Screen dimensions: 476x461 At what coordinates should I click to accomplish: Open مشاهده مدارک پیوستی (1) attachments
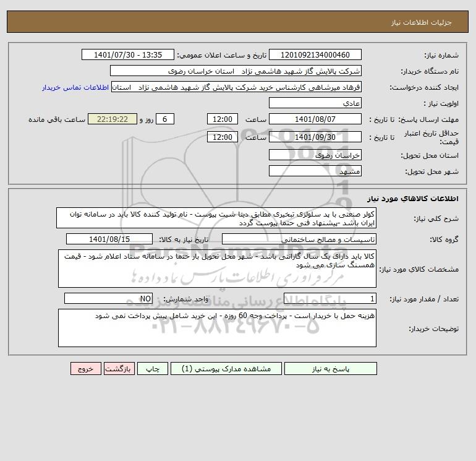[226, 369]
